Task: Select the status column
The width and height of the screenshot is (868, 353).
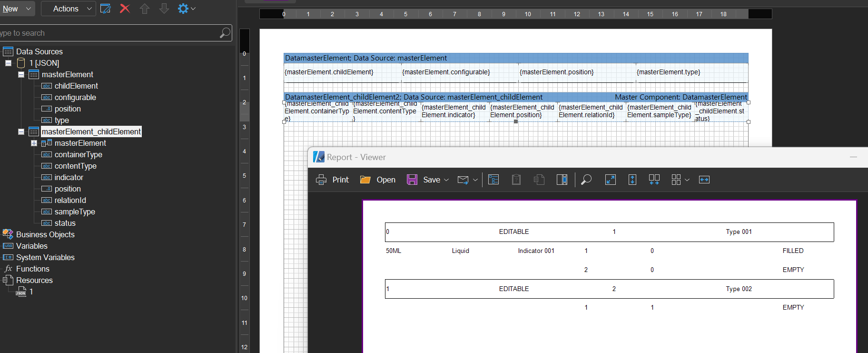Action: click(65, 223)
